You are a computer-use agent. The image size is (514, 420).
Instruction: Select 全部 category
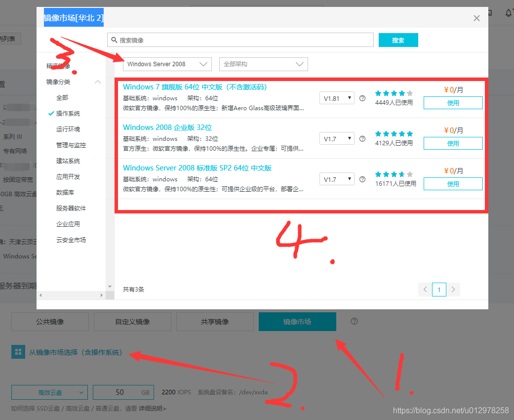point(62,97)
